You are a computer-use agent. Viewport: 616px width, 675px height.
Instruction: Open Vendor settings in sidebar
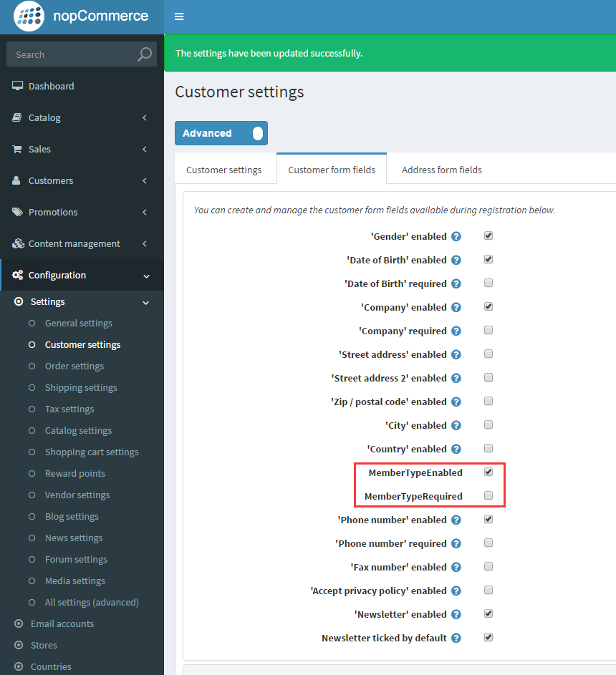tap(77, 495)
